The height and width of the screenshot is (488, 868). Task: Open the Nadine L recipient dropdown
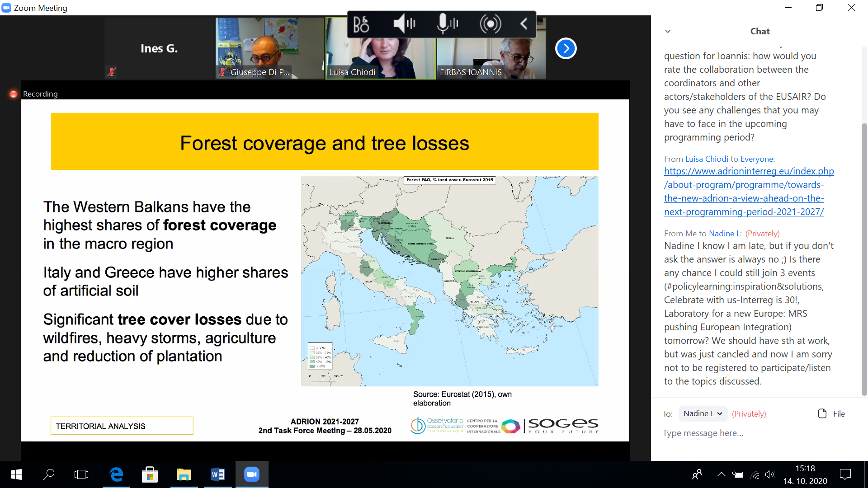point(703,413)
